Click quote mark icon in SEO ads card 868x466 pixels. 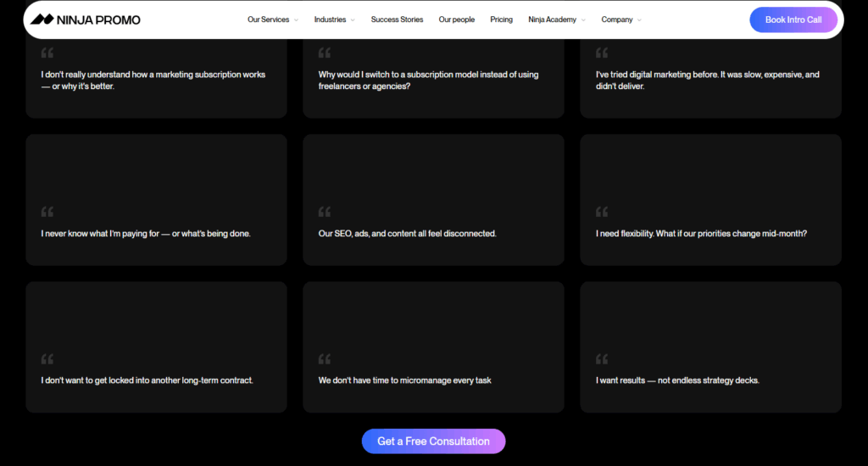pos(325,212)
